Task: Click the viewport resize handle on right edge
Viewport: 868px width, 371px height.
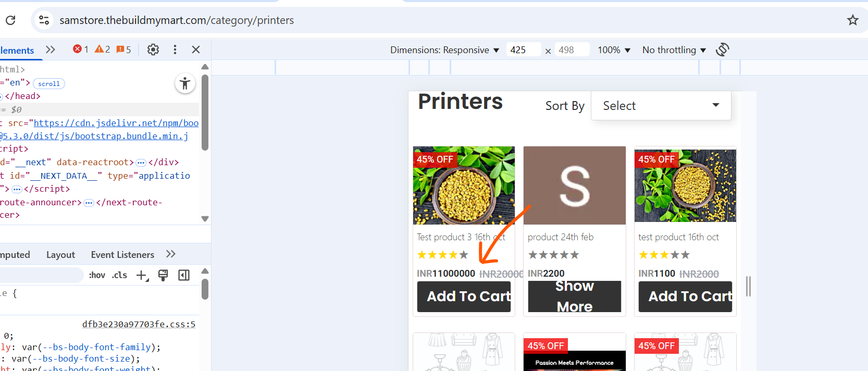Action: click(x=748, y=286)
